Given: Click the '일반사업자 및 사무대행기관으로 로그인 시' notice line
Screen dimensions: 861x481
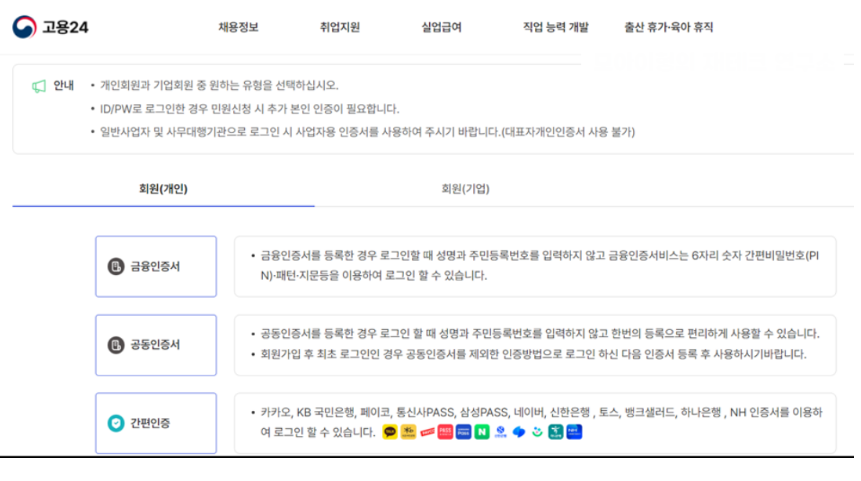Looking at the screenshot, I should pyautogui.click(x=367, y=132).
